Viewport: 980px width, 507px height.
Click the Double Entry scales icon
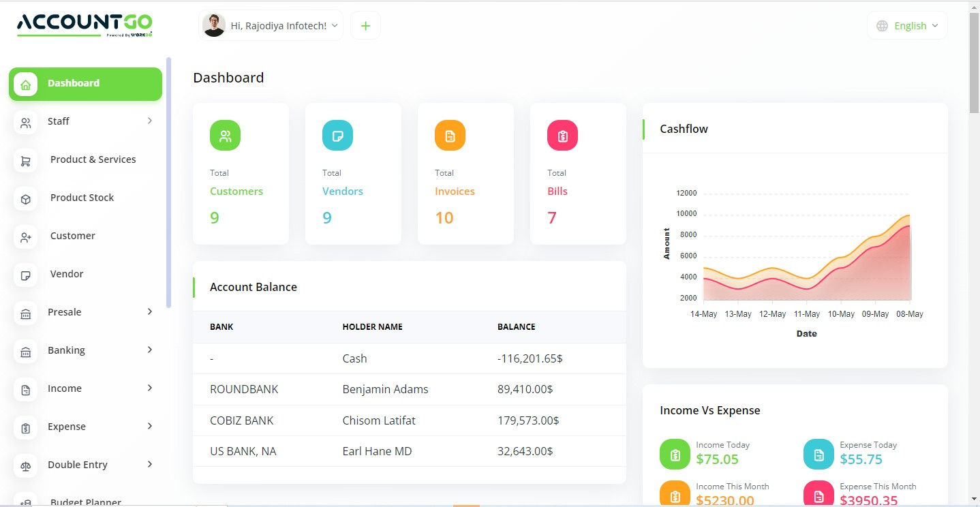(x=26, y=467)
